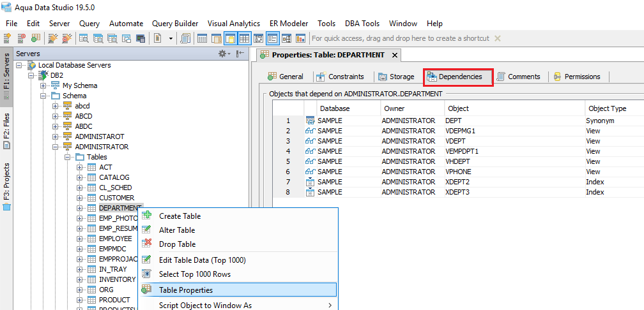
Task: Click the Servers panel collapse pin icon
Action: pyautogui.click(x=240, y=54)
